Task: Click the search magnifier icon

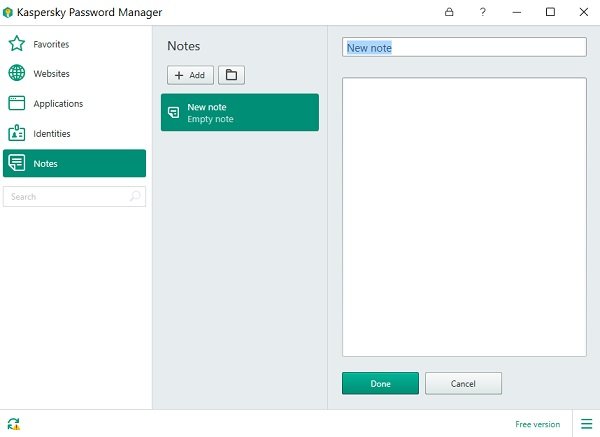Action: click(x=135, y=196)
